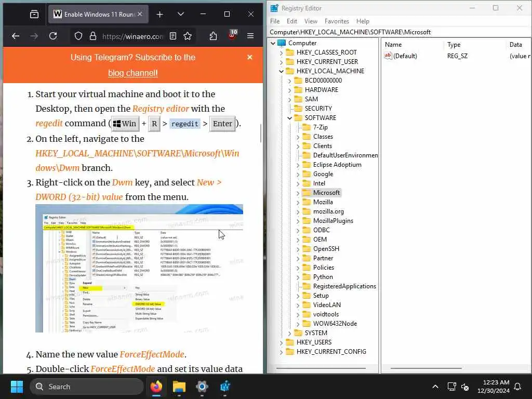Open Settings gear on taskbar
Image resolution: width=532 pixels, height=399 pixels.
202,387
